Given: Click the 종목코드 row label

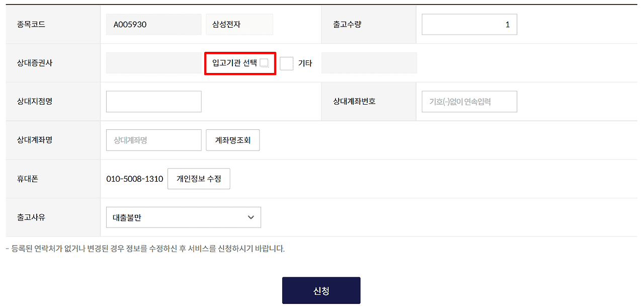Looking at the screenshot, I should pos(31,25).
